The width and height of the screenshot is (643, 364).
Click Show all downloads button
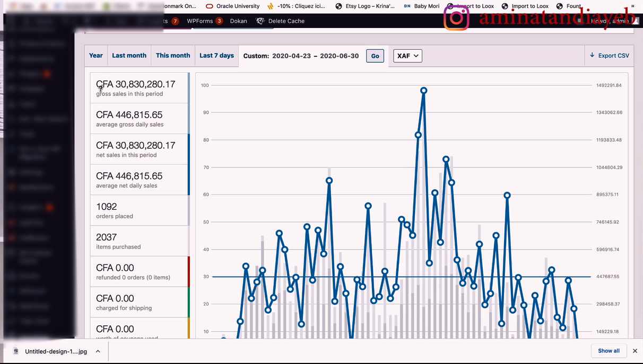pyautogui.click(x=609, y=351)
